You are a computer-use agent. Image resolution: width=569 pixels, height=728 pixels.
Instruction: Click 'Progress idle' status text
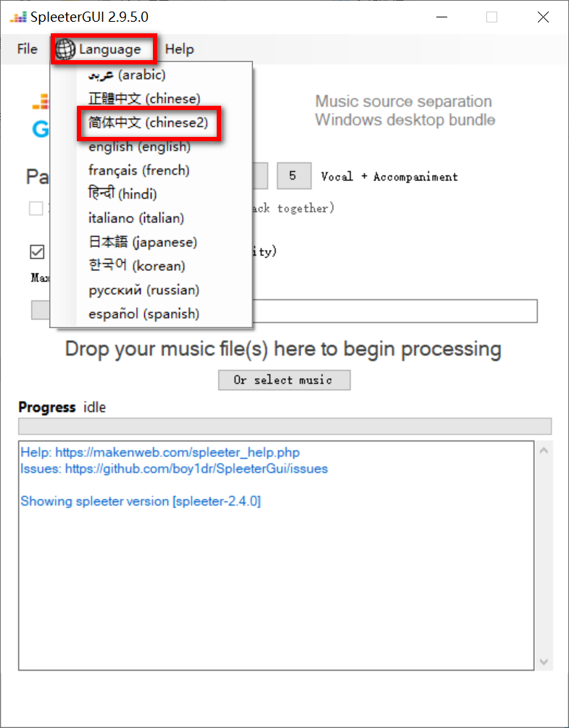click(62, 407)
